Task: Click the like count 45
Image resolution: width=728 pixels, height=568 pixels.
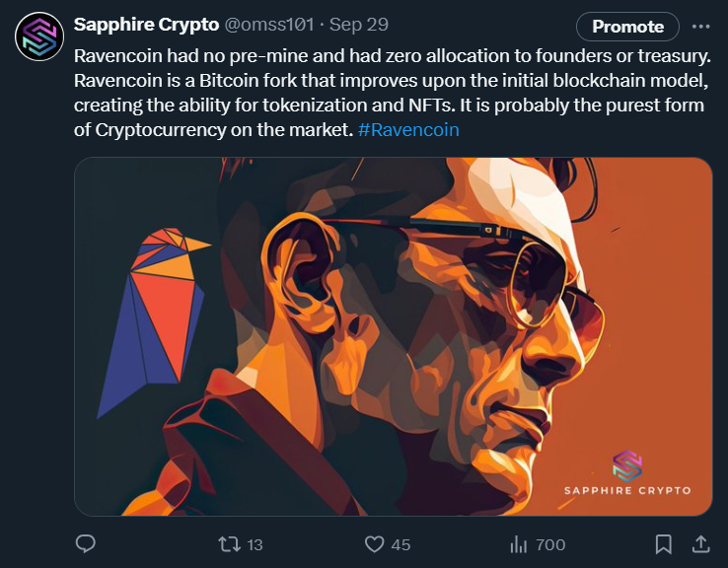Action: (400, 544)
